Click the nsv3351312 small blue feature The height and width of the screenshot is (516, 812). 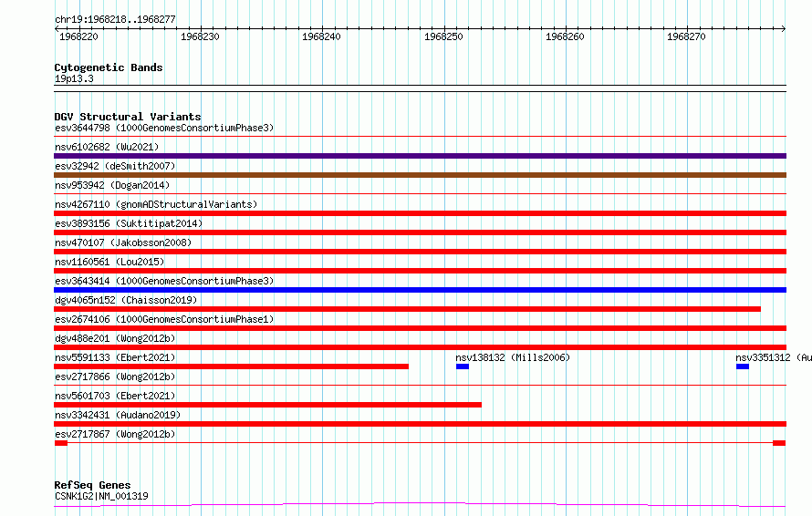point(743,366)
